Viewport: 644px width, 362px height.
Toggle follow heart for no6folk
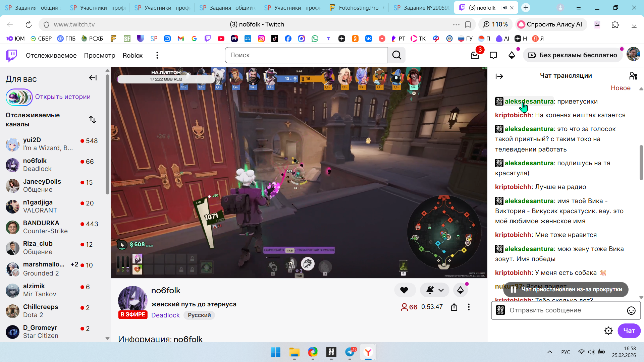click(x=404, y=290)
